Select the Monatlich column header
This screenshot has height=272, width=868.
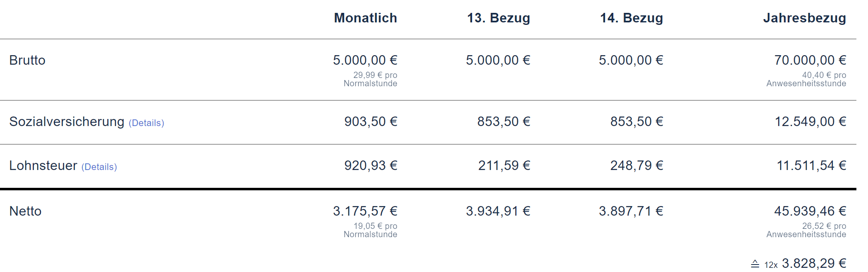(x=365, y=18)
